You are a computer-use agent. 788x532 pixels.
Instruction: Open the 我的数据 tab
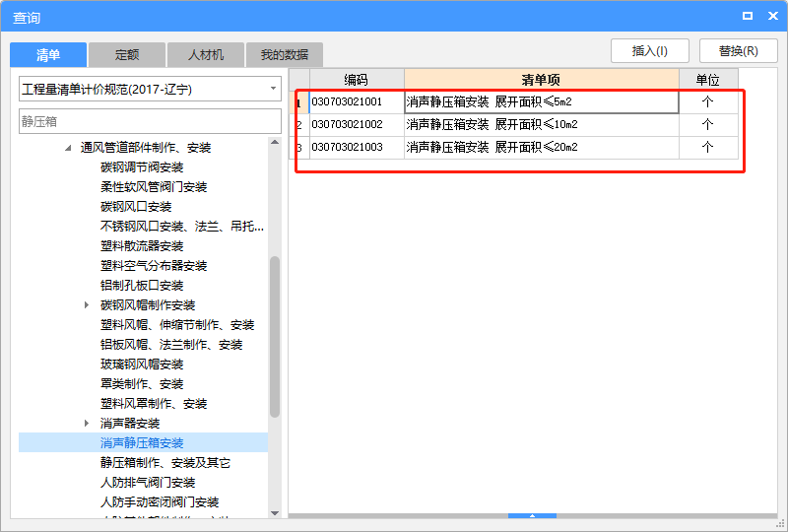click(x=285, y=55)
